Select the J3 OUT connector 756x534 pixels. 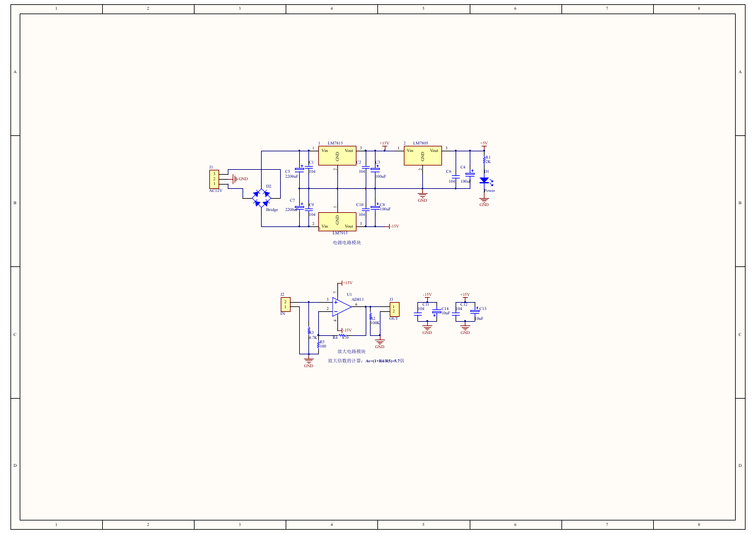click(x=394, y=309)
